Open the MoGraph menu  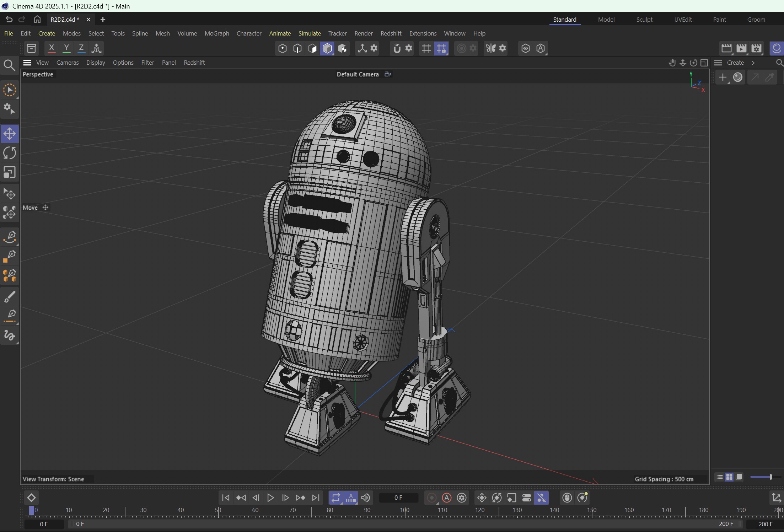click(217, 33)
